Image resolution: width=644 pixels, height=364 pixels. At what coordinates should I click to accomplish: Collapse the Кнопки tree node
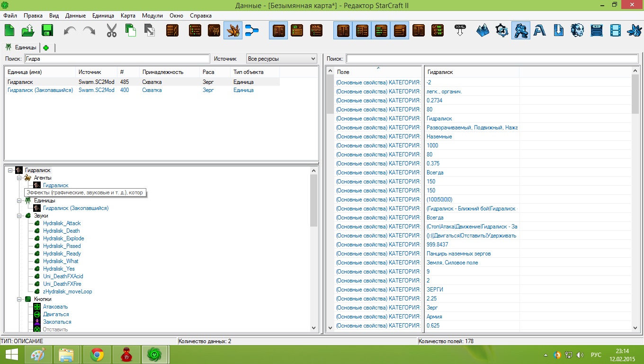(x=19, y=299)
